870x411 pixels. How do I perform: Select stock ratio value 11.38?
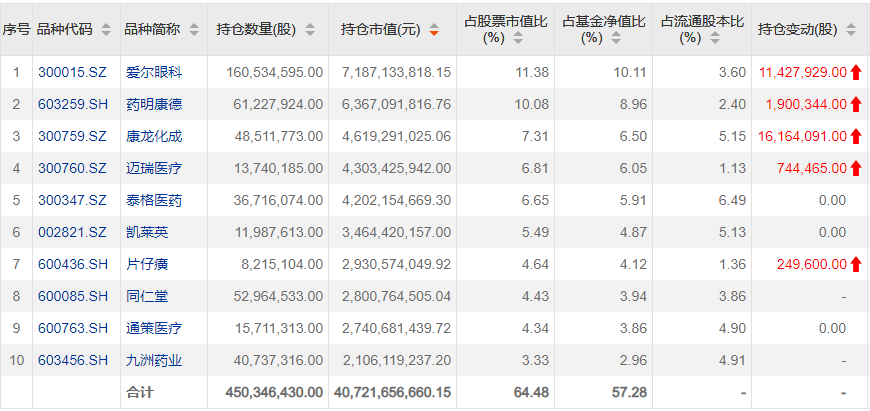coord(532,72)
